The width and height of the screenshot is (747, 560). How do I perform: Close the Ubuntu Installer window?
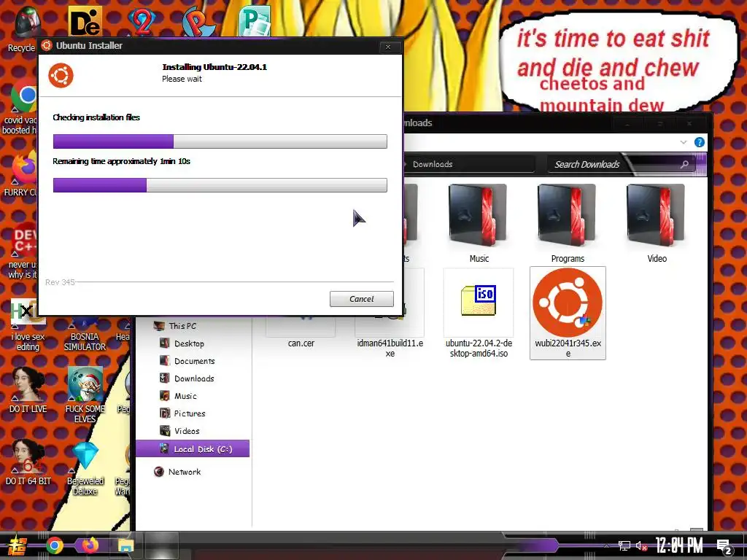point(388,47)
